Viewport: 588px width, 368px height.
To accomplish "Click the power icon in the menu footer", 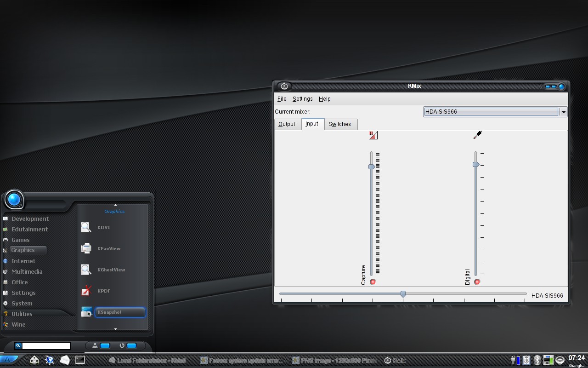I will tap(122, 345).
